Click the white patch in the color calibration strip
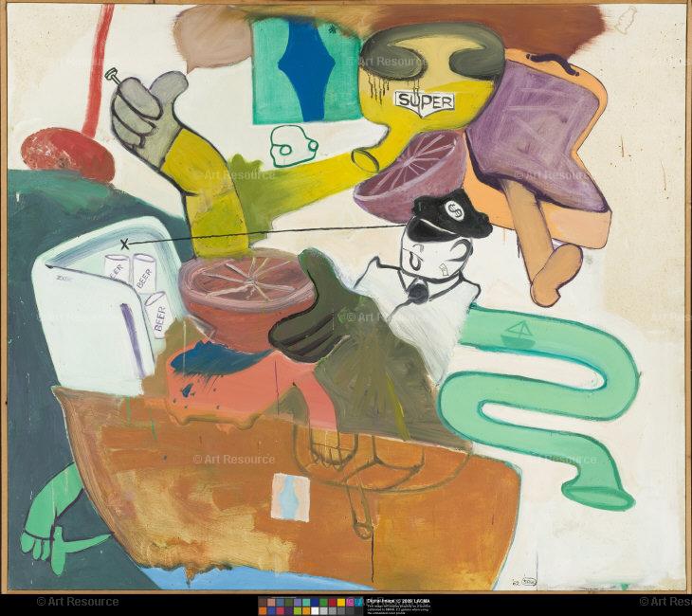The width and height of the screenshot is (692, 616). 315,610
